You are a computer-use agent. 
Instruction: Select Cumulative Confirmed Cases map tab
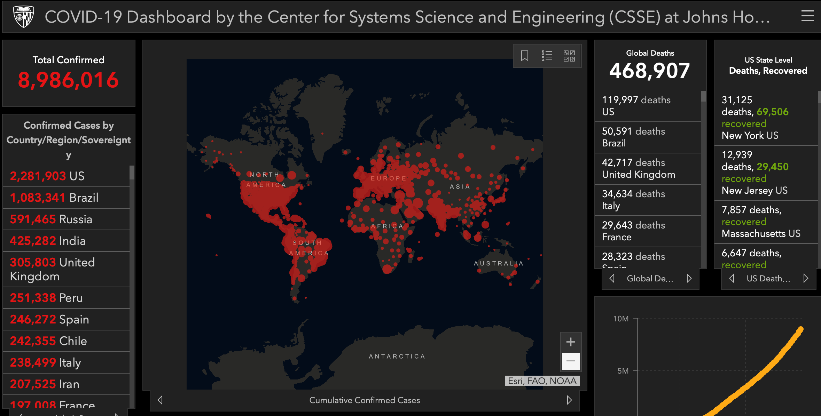(364, 400)
